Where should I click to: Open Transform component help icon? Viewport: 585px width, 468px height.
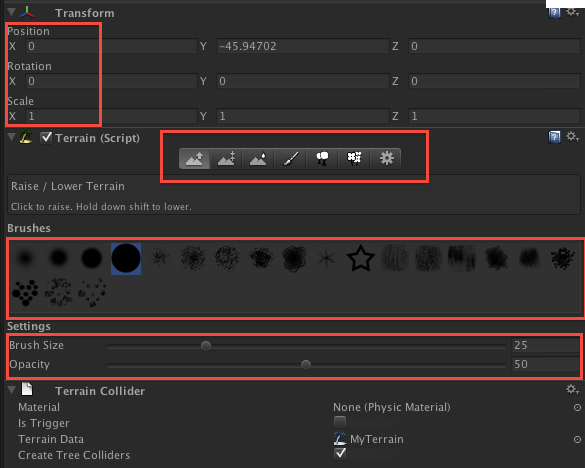554,13
